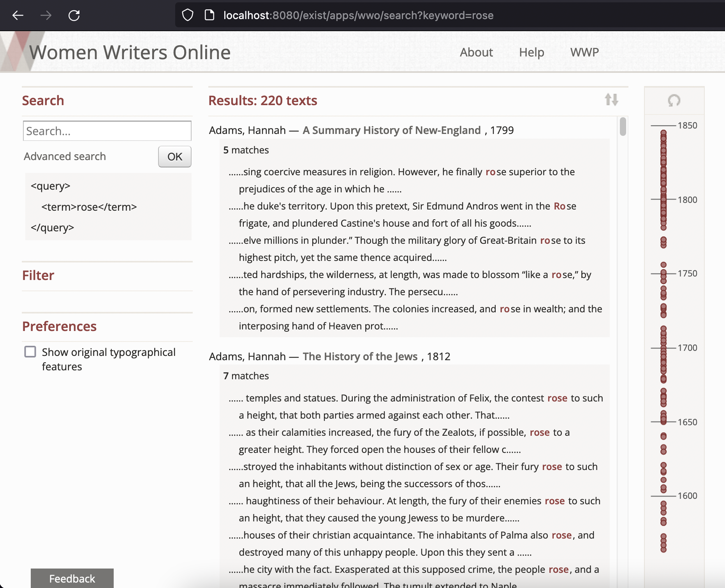Click the Women Writers Online logo

(x=21, y=51)
